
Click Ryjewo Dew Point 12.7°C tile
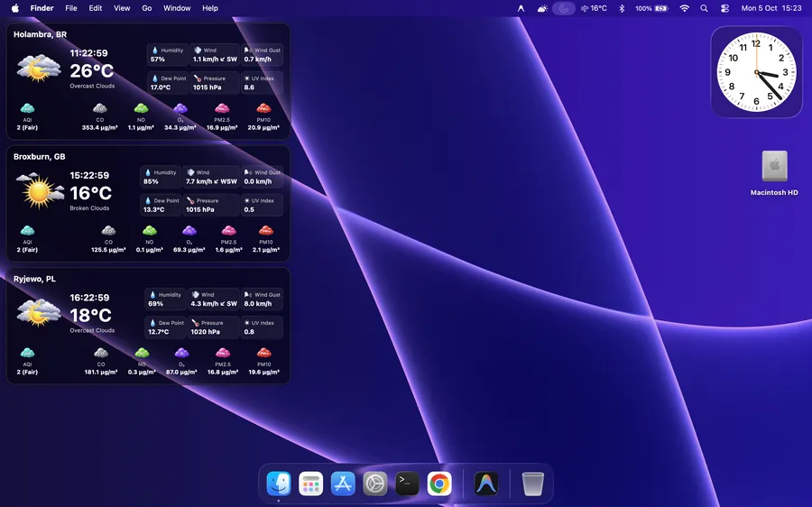point(165,327)
